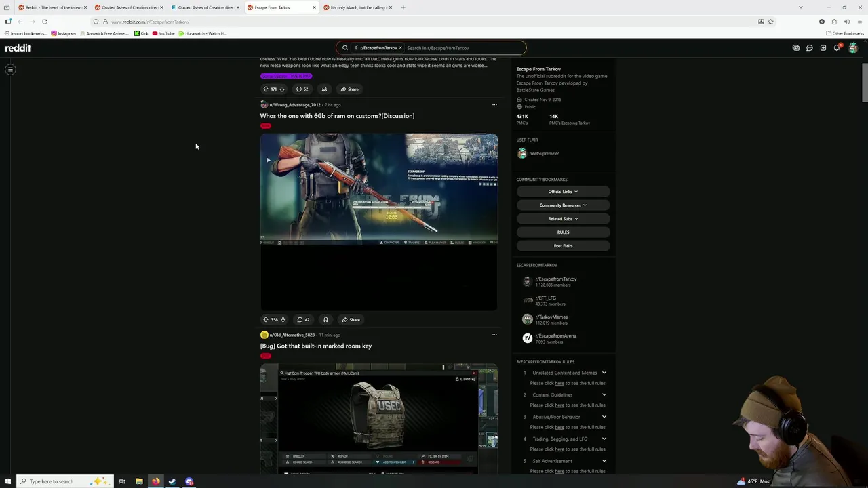Open overflow menu for u/Old_Alternative_5823 post
The image size is (868, 488).
click(x=494, y=334)
